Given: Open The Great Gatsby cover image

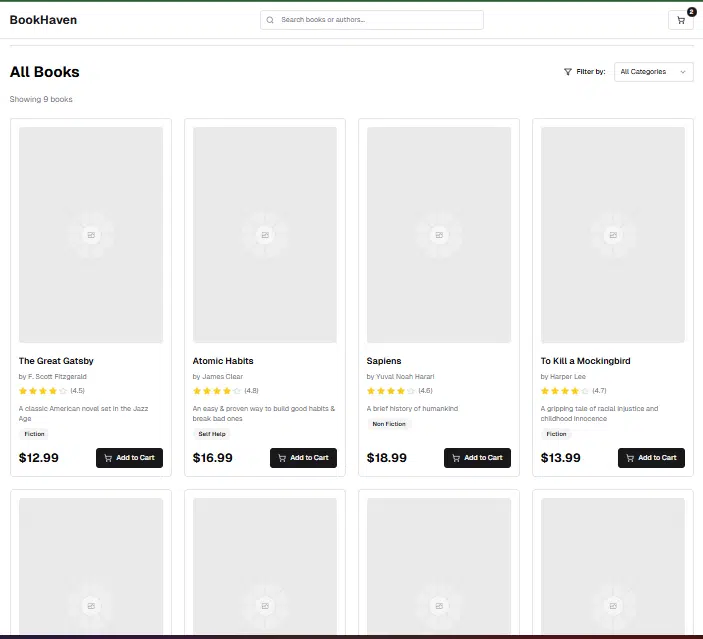Looking at the screenshot, I should [x=91, y=235].
